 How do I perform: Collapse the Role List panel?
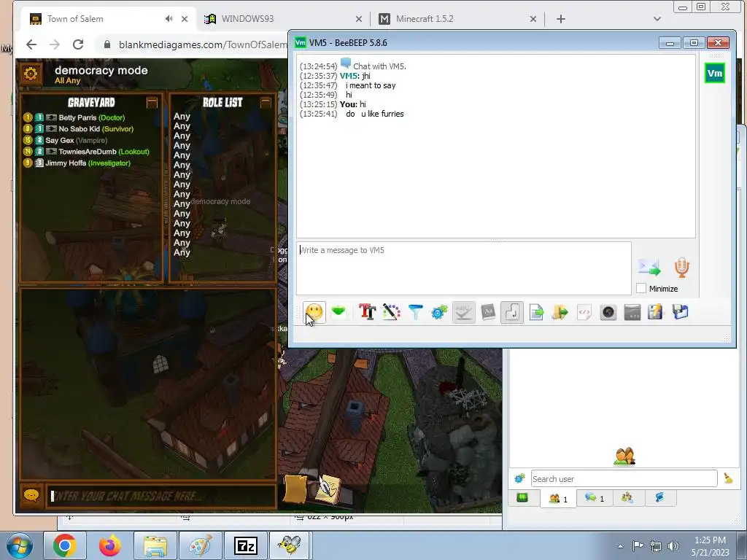266,102
